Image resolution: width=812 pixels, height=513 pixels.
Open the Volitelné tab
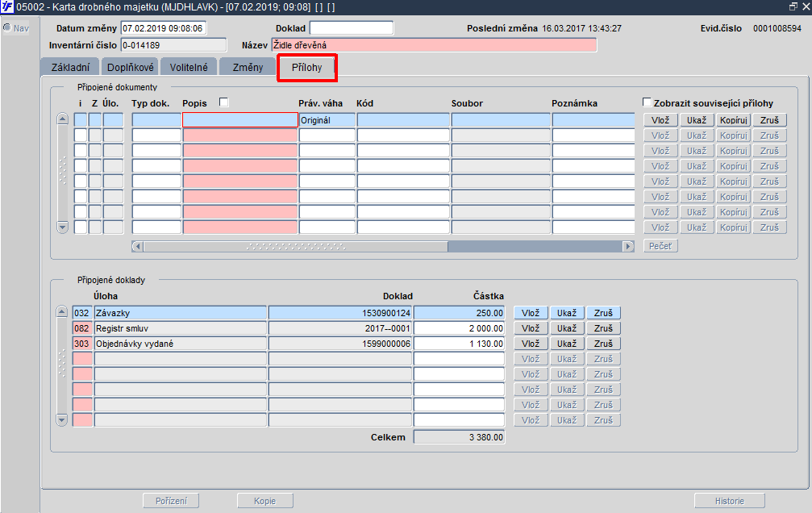tap(189, 68)
